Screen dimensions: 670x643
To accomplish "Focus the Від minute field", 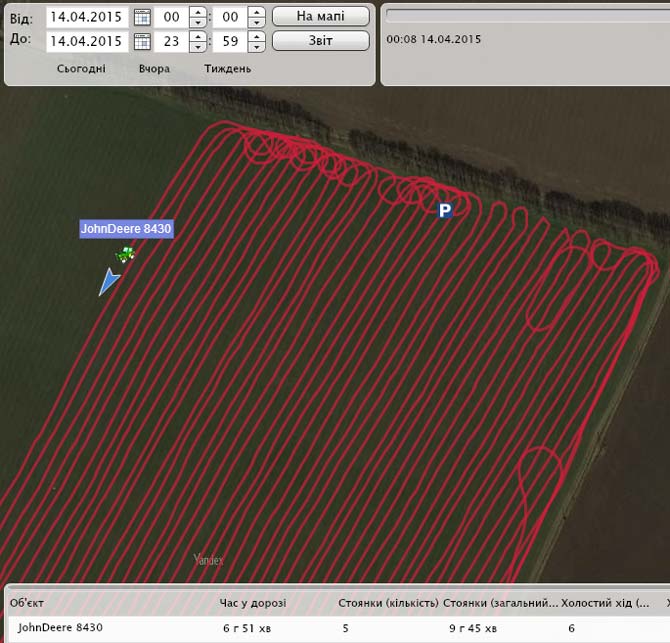I will pyautogui.click(x=230, y=17).
